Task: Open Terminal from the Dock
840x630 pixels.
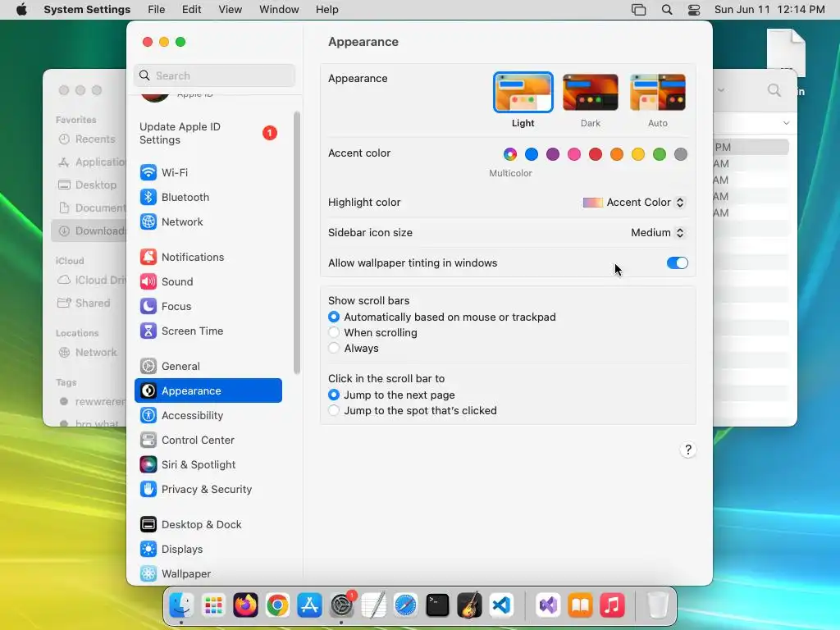Action: tap(438, 606)
